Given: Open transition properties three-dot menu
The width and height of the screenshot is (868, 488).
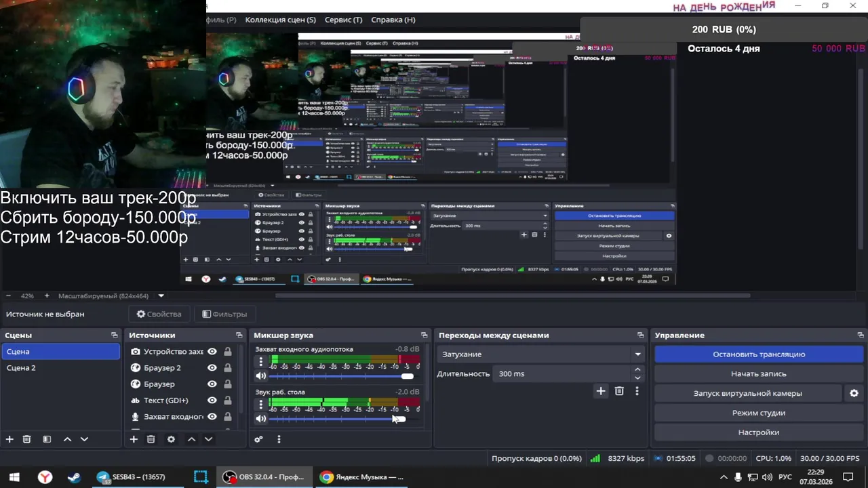Looking at the screenshot, I should click(x=637, y=391).
